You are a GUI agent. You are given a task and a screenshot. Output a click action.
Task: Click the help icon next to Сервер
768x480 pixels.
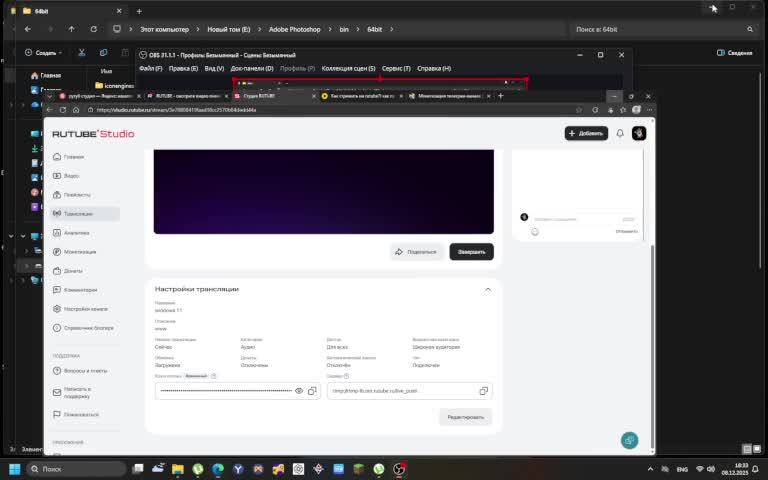[346, 376]
